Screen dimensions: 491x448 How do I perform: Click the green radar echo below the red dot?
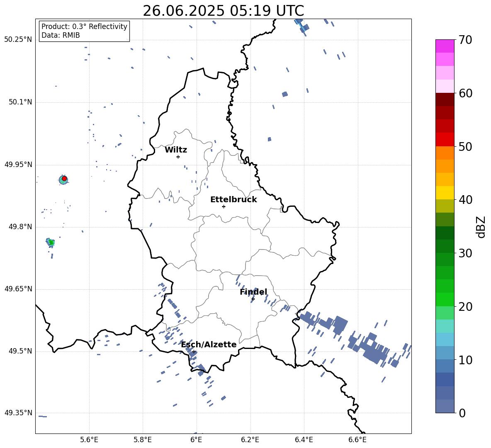[x=51, y=242]
